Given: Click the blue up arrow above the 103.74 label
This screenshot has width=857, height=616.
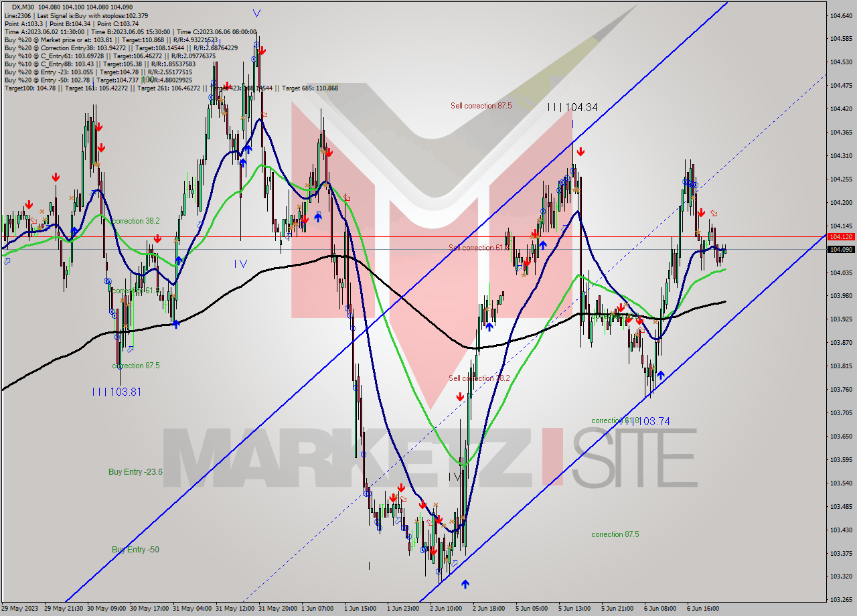Looking at the screenshot, I should tap(660, 376).
